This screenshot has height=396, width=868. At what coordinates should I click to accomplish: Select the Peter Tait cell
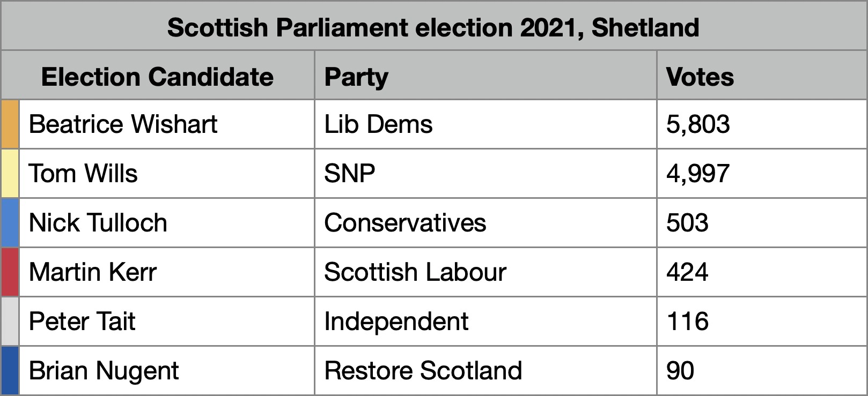coord(167,322)
